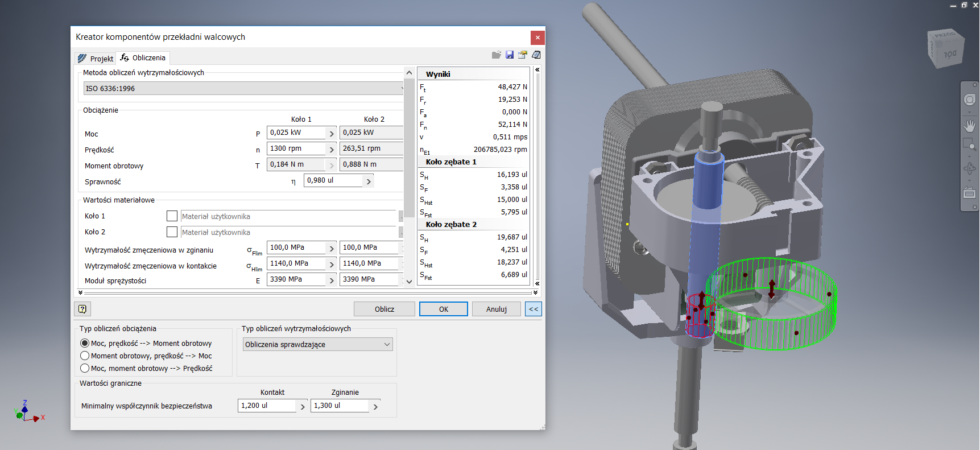Expand arrow next to Sprawność 0,980 ul
The height and width of the screenshot is (450, 980).
click(369, 181)
